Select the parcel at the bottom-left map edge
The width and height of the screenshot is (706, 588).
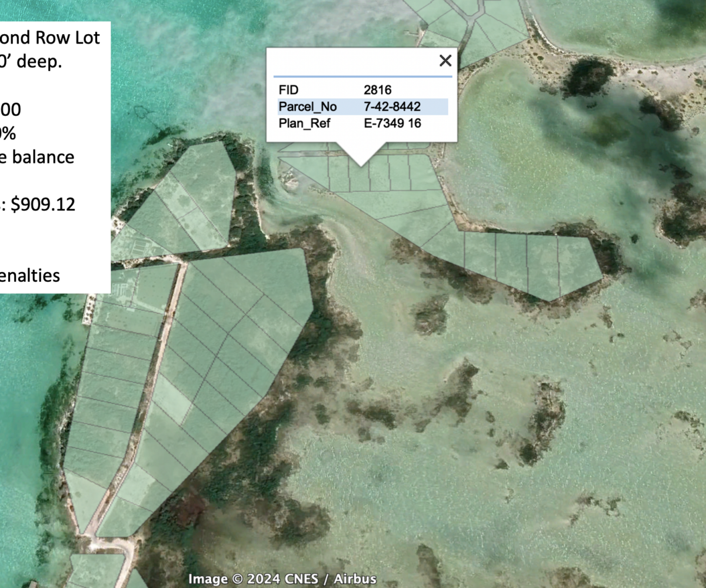[x=94, y=570]
